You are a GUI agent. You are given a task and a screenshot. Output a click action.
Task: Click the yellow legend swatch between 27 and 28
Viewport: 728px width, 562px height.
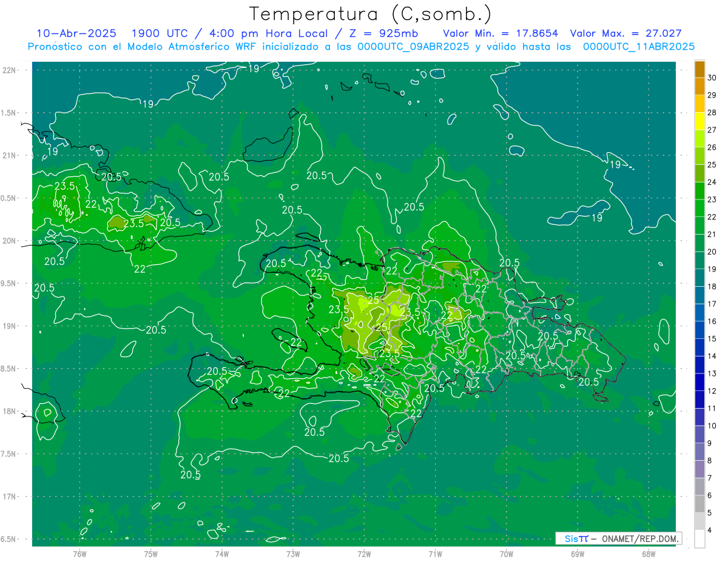(x=699, y=121)
